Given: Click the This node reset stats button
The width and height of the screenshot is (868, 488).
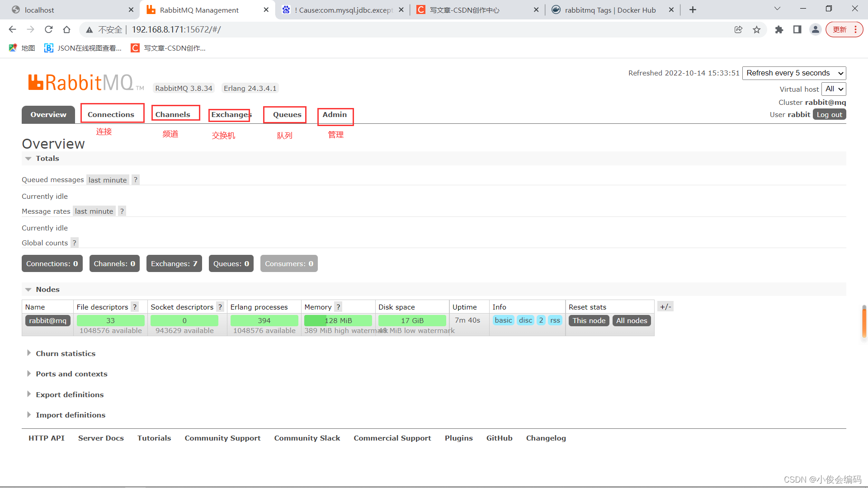Looking at the screenshot, I should 589,320.
